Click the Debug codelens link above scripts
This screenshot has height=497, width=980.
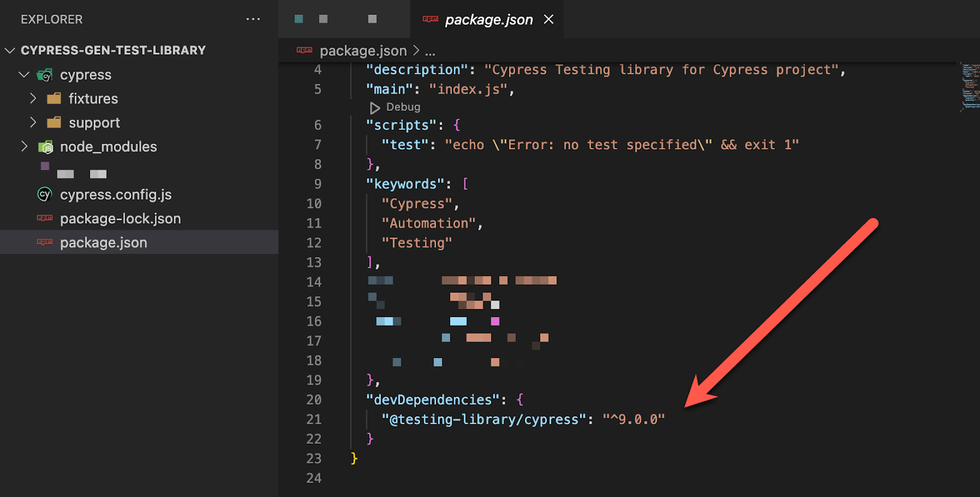403,107
